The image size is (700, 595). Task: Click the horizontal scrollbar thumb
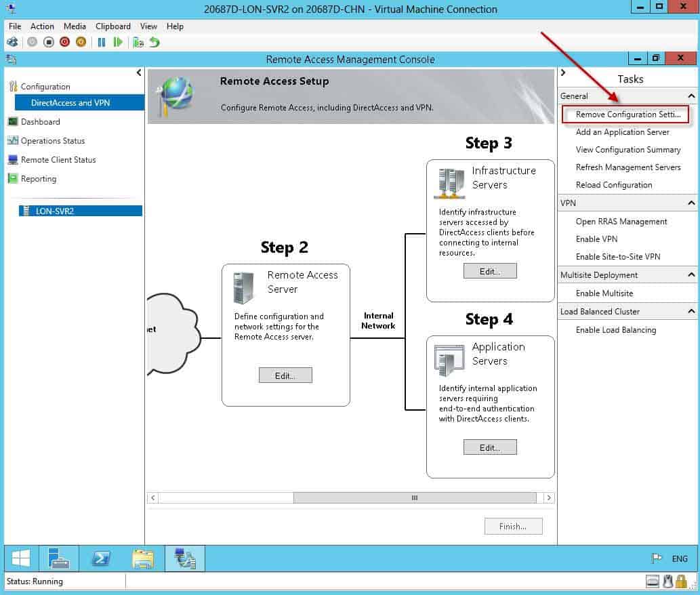point(415,497)
